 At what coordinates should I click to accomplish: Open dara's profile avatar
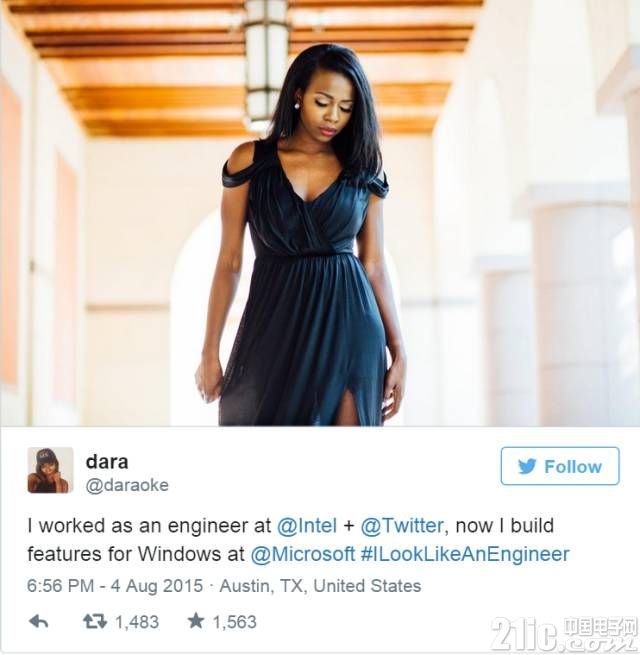click(51, 470)
